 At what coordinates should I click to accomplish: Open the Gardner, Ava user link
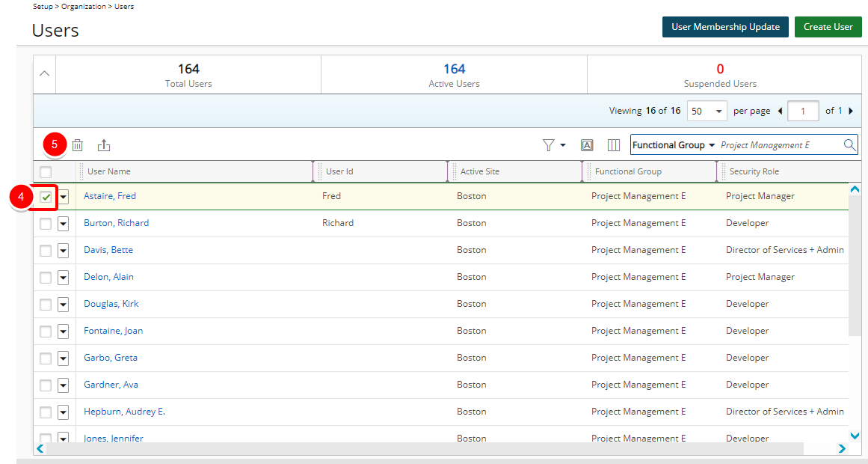tap(111, 384)
